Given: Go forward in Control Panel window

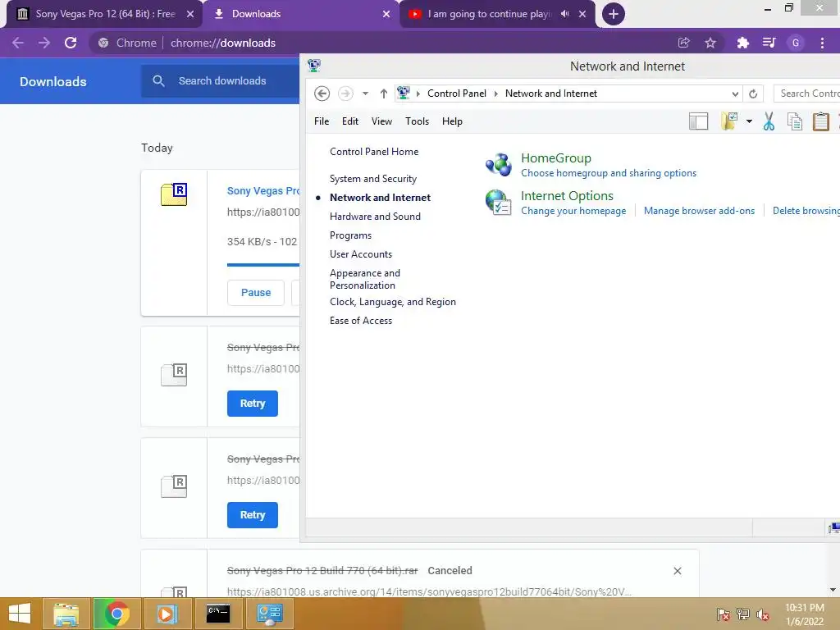Looking at the screenshot, I should click(x=345, y=94).
